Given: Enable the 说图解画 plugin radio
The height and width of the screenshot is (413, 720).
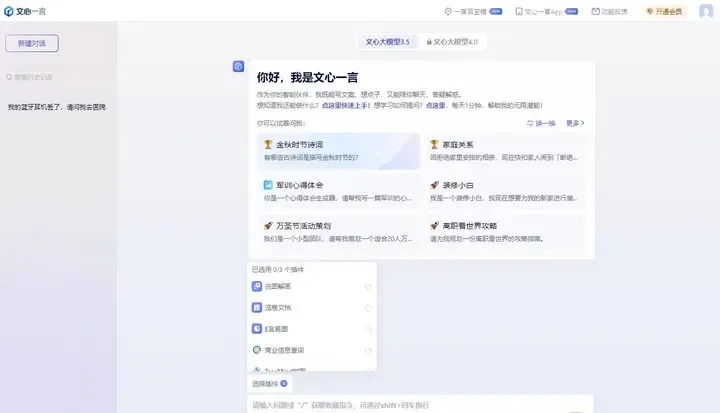Looking at the screenshot, I should click(x=368, y=287).
